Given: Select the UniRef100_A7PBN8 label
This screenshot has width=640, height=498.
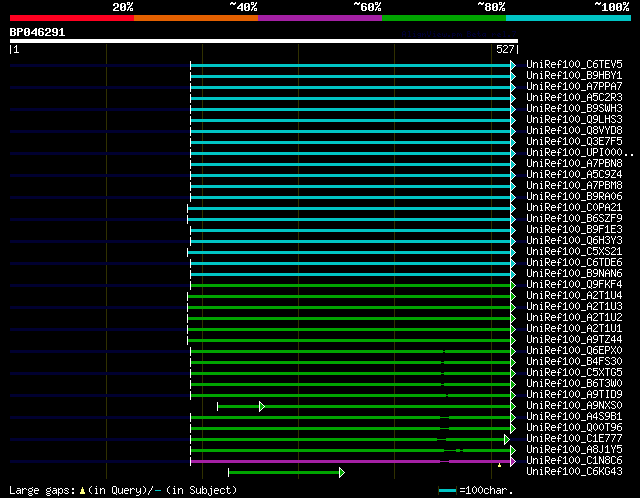Looking at the screenshot, I should click(x=574, y=163).
